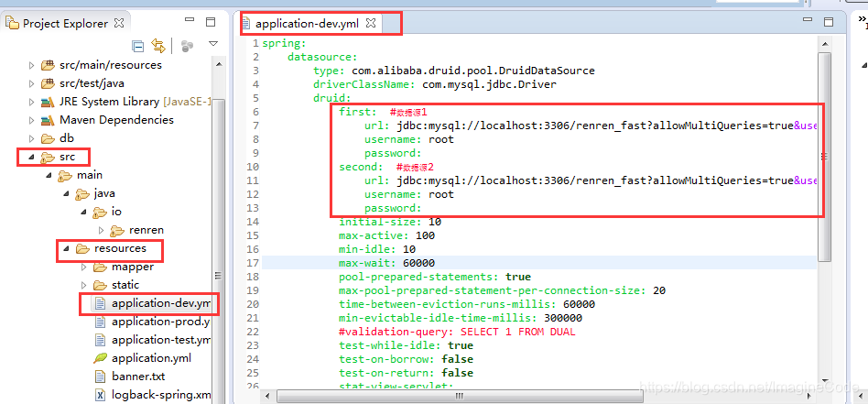Collapse the main folder
This screenshot has height=404, width=868.
tap(49, 176)
